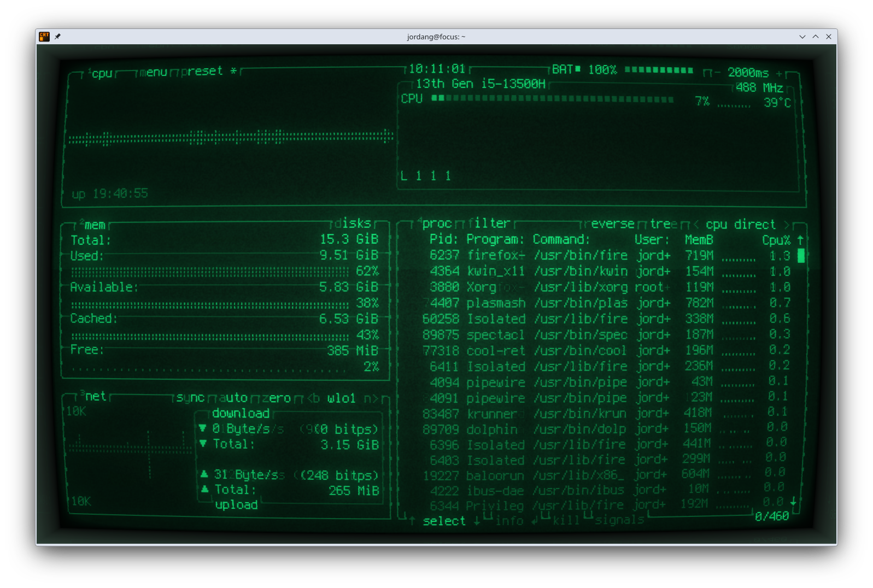Click the 13th Gen i5-13500H label
The height and width of the screenshot is (588, 873).
(x=481, y=84)
